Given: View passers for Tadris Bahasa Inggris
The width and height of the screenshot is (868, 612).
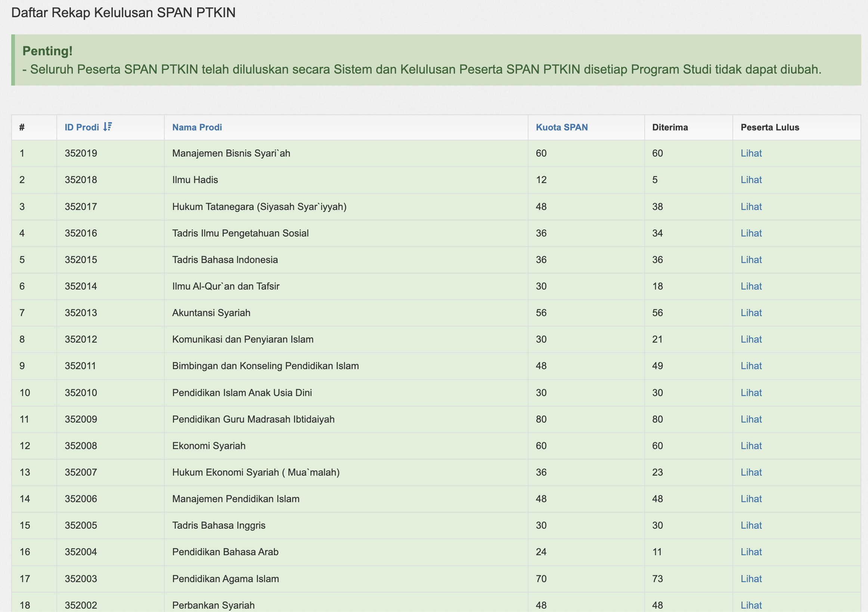Looking at the screenshot, I should point(751,525).
